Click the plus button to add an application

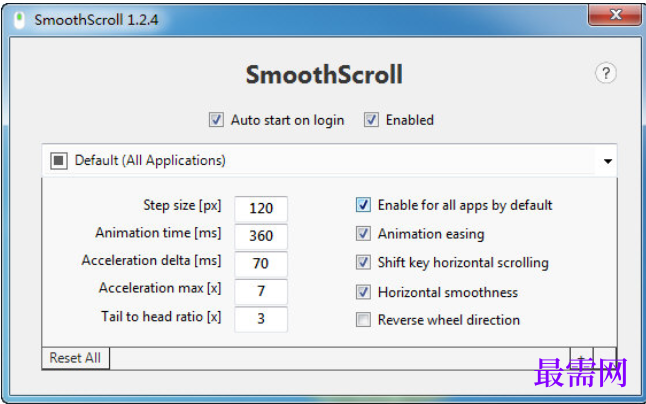[581, 358]
